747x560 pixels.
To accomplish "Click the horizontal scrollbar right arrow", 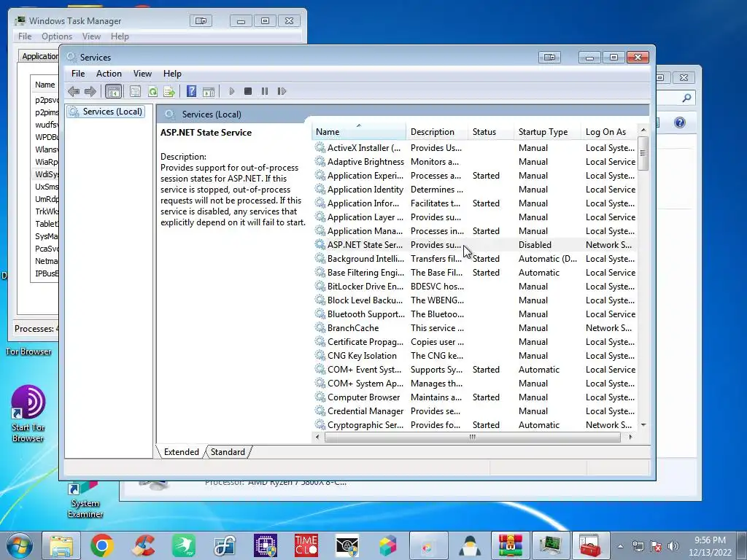I will pyautogui.click(x=630, y=437).
